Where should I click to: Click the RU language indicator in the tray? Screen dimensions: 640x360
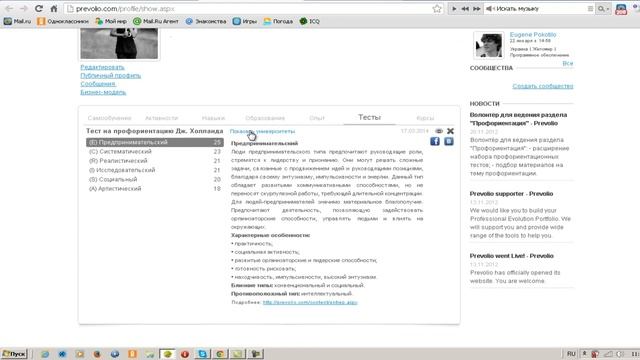[x=571, y=354]
